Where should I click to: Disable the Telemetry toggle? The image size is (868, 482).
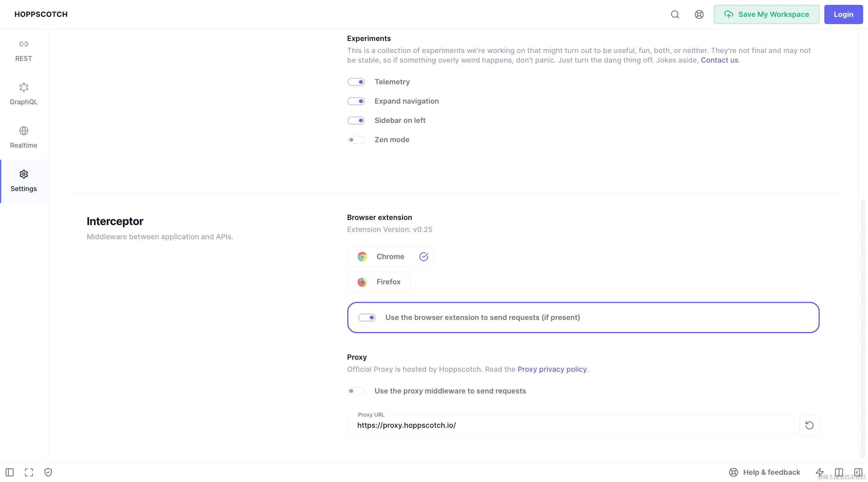click(356, 82)
